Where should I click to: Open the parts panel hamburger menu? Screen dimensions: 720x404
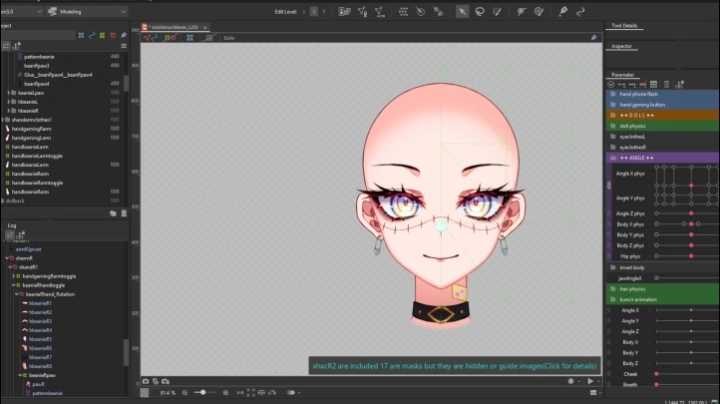[x=124, y=46]
